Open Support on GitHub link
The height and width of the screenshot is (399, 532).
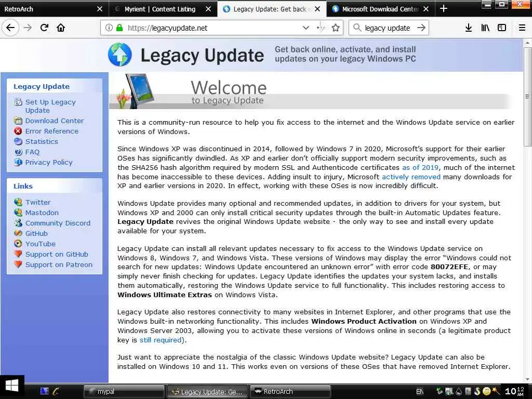pos(57,254)
